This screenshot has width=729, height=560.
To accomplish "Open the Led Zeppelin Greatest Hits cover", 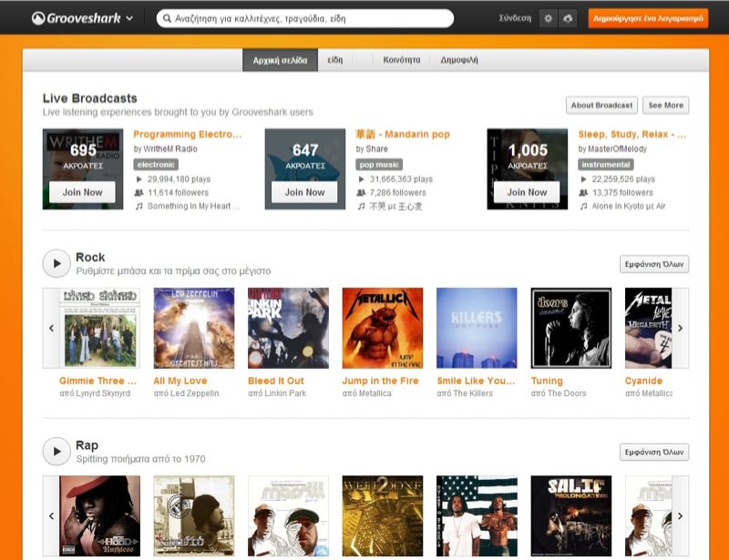I will (194, 328).
